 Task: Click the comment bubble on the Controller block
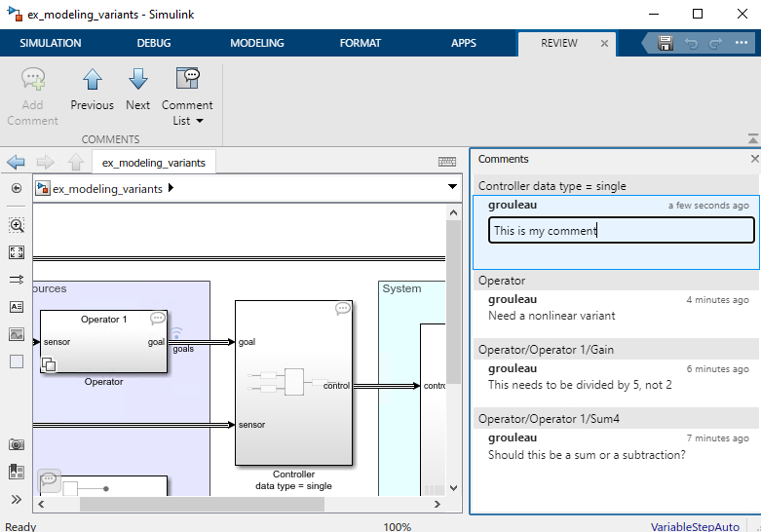343,309
